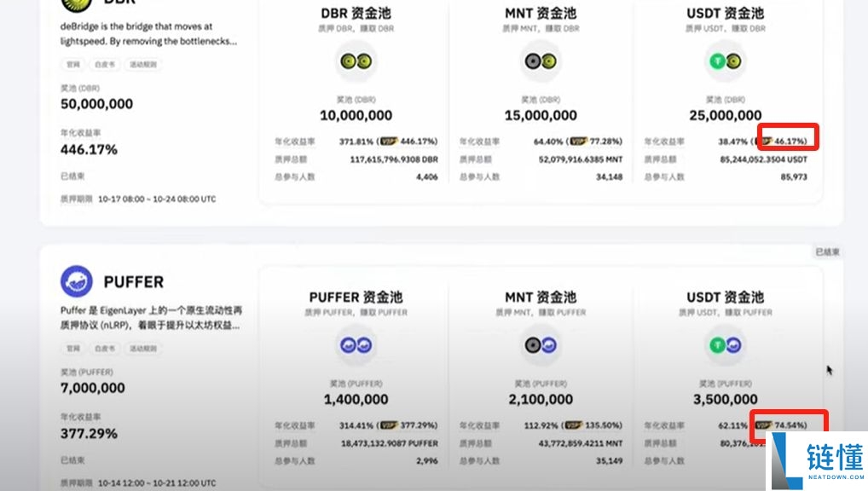Click MNT pool prize 15,000,000
Image resolution: width=868 pixels, height=491 pixels.
coord(541,115)
